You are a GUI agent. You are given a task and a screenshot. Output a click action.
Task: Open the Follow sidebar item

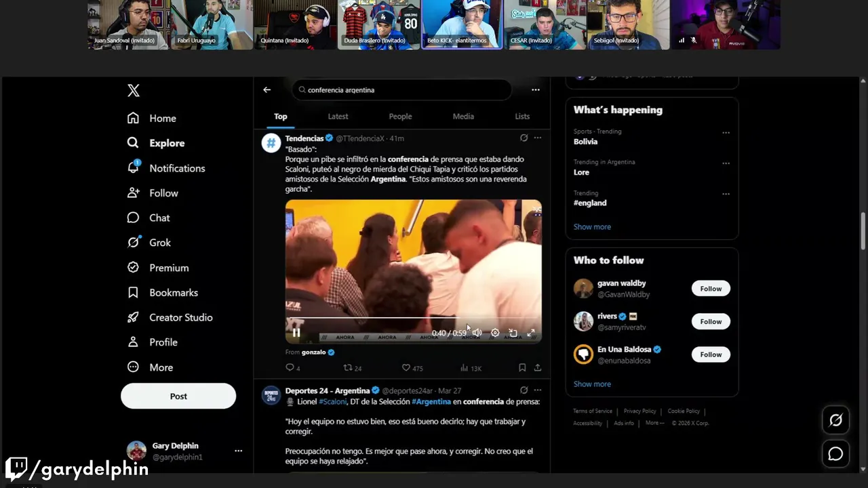(153, 193)
